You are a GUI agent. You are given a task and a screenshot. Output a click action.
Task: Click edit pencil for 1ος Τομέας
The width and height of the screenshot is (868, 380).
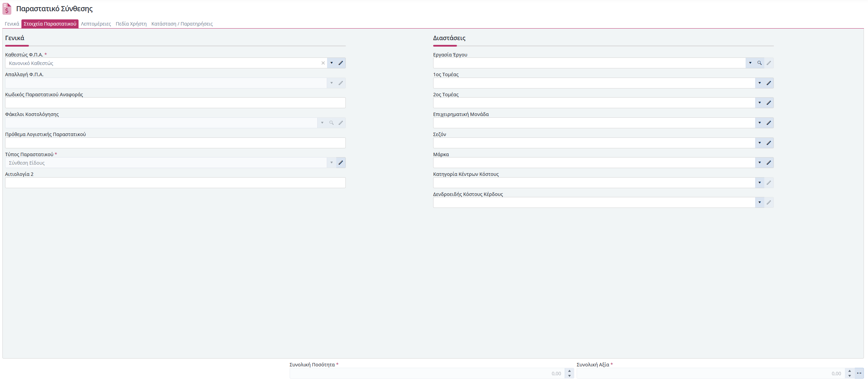click(768, 83)
